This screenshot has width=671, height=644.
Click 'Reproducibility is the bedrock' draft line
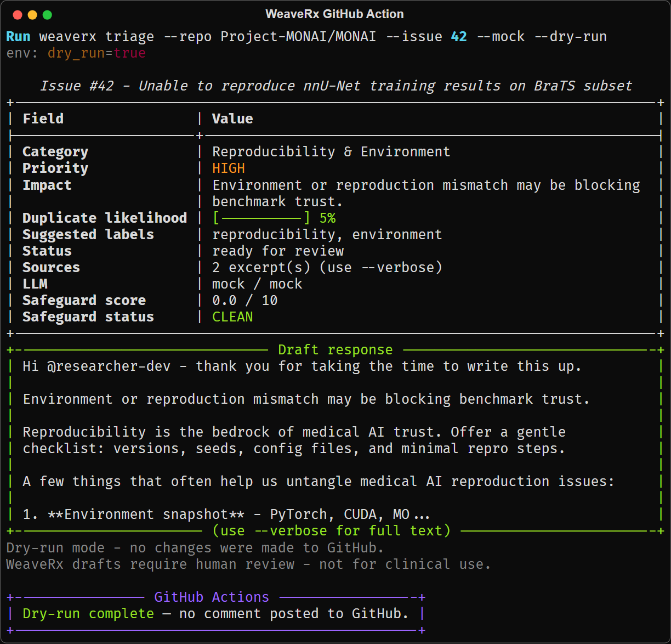[294, 432]
